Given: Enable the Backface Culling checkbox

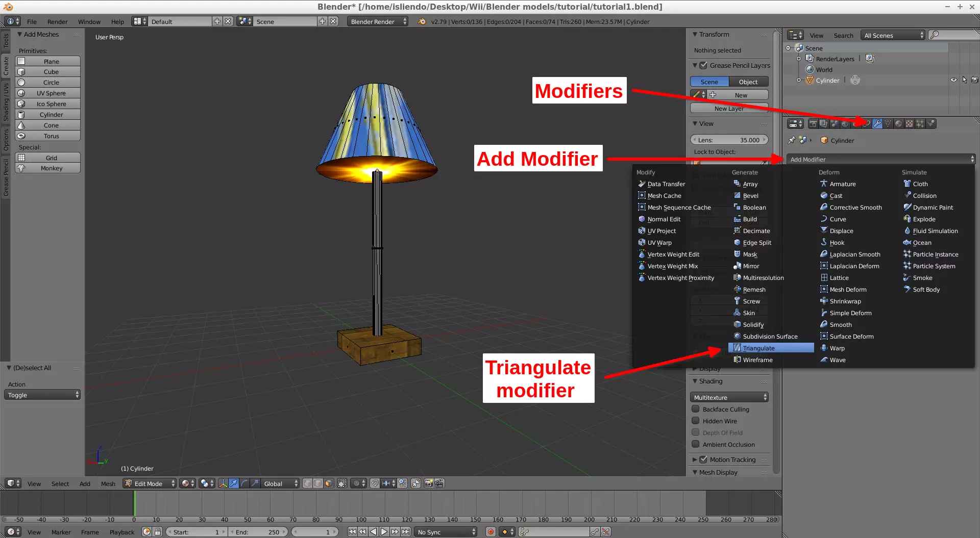Looking at the screenshot, I should (x=695, y=409).
